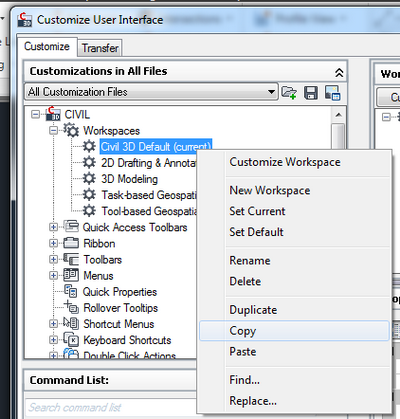Switch to the Customize tab

click(x=47, y=46)
